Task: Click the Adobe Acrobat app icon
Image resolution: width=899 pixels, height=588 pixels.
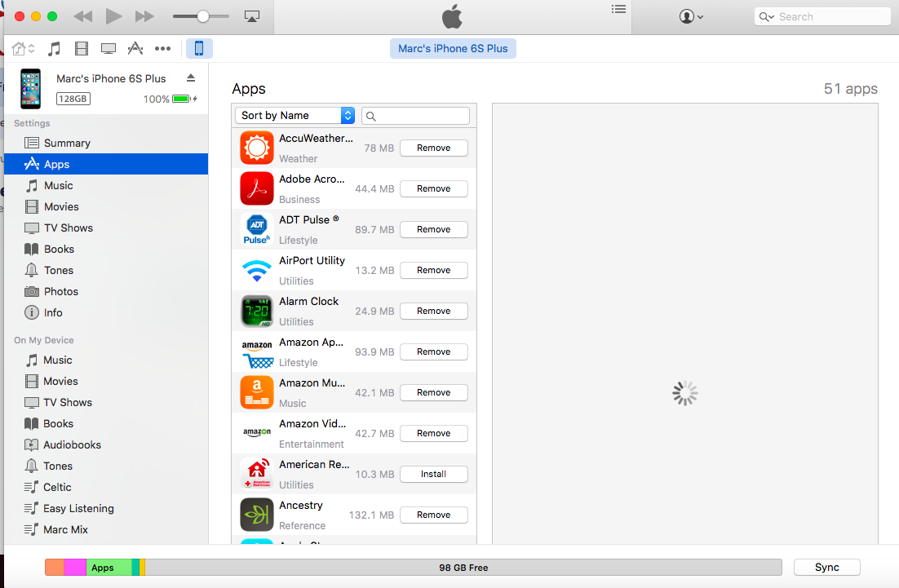Action: pyautogui.click(x=257, y=188)
